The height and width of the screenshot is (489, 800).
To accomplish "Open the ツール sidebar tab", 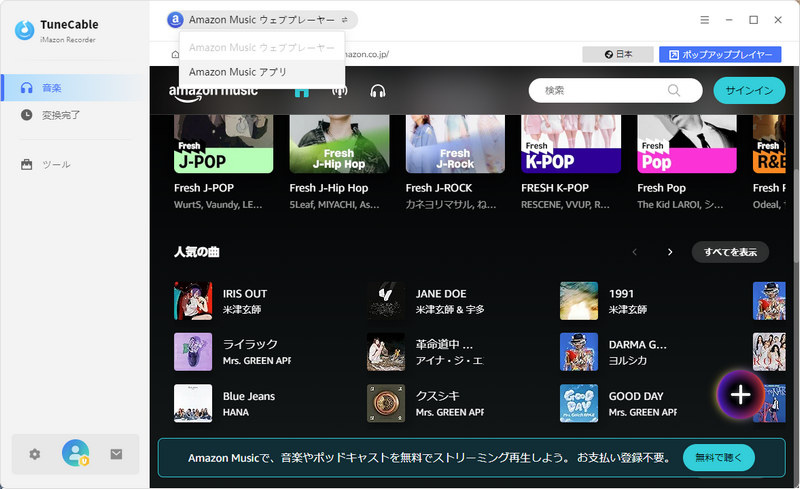I will 74,164.
